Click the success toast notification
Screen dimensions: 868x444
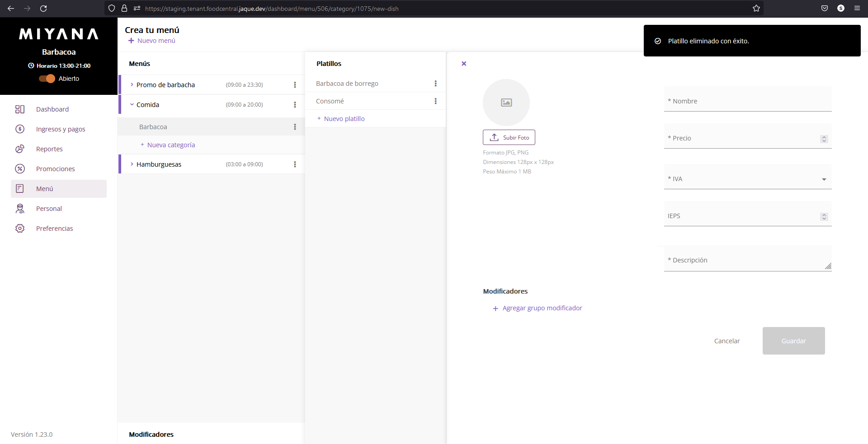pyautogui.click(x=752, y=41)
